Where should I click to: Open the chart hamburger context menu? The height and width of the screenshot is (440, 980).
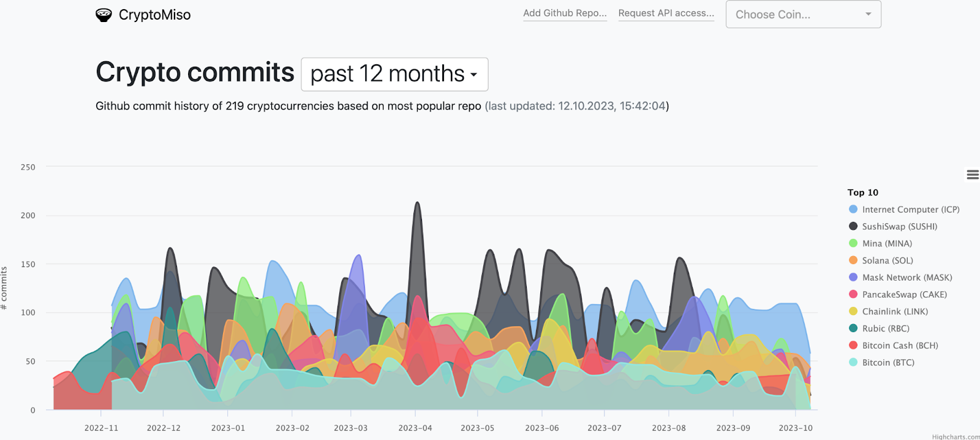coord(972,175)
